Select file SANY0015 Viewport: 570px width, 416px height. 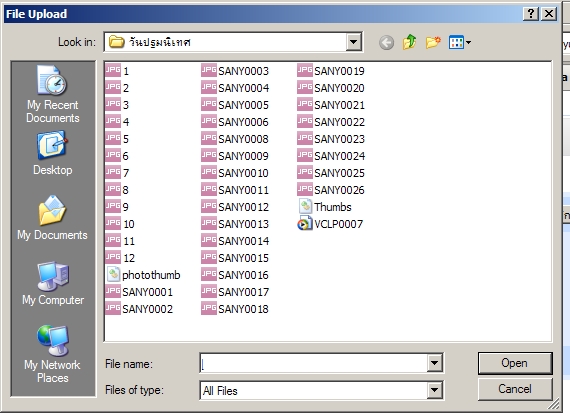(x=235, y=258)
